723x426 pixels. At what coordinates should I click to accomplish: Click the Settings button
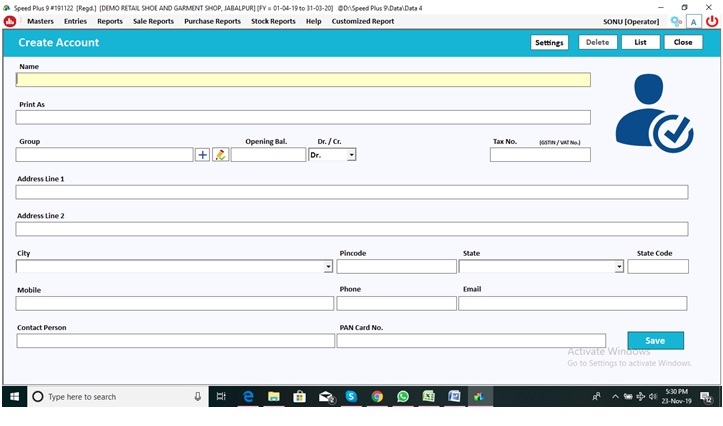point(549,42)
